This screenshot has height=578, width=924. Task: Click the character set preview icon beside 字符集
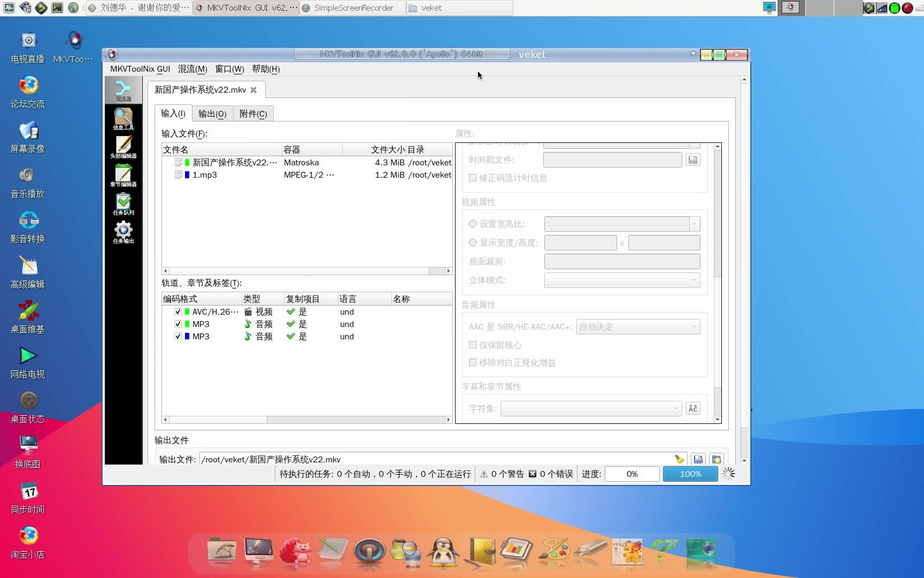click(x=693, y=408)
